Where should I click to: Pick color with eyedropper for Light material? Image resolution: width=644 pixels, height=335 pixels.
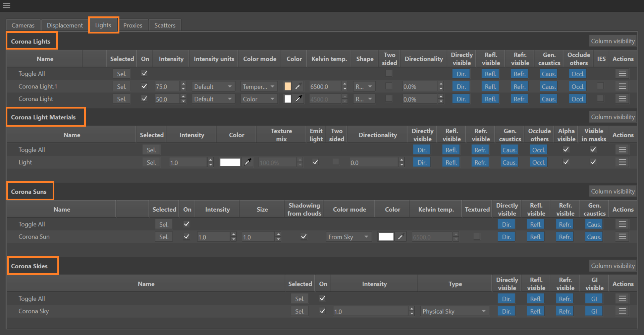(x=248, y=162)
